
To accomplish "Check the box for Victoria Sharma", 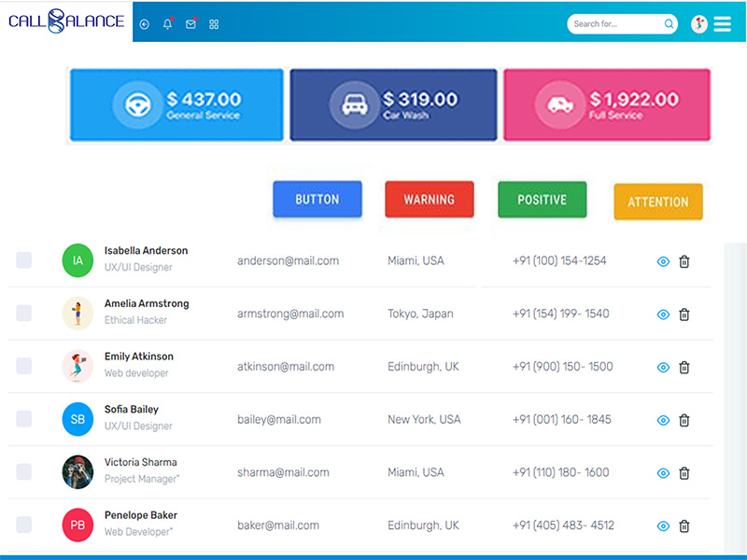I will pyautogui.click(x=24, y=472).
